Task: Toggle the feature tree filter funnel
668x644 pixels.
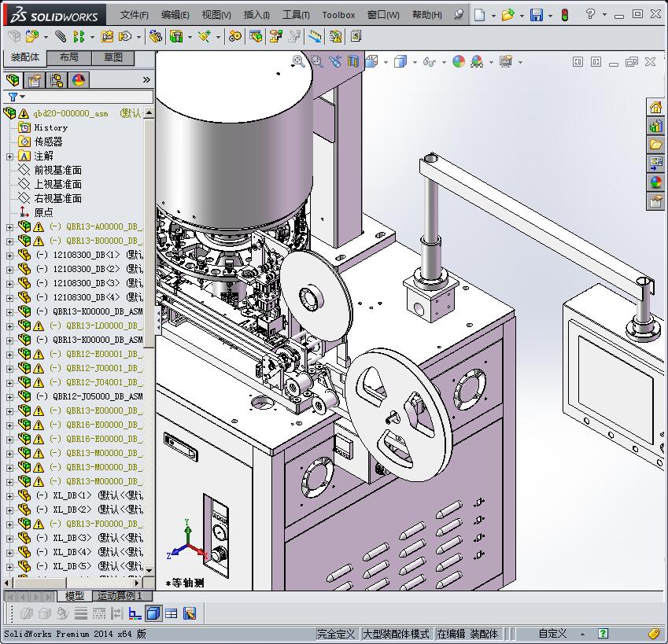Action: click(x=13, y=97)
